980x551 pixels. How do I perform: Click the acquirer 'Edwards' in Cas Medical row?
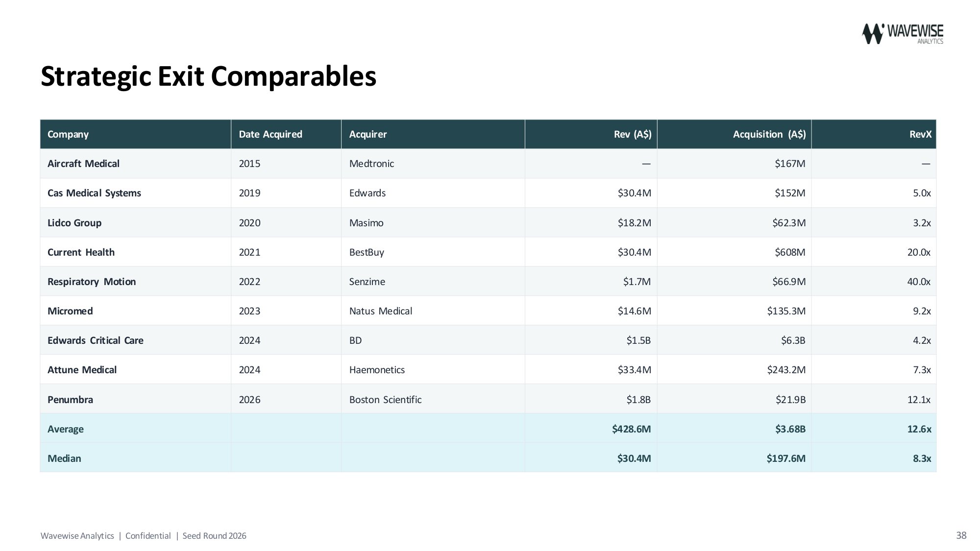[367, 193]
